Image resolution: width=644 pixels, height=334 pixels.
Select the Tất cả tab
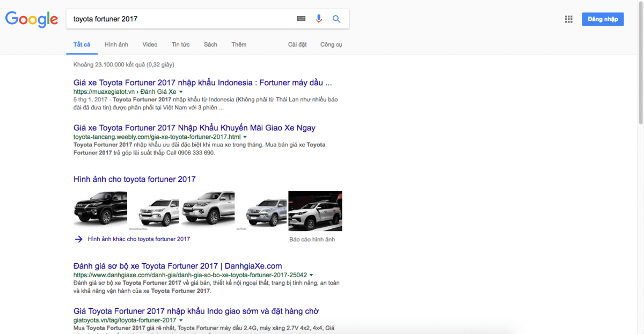82,44
